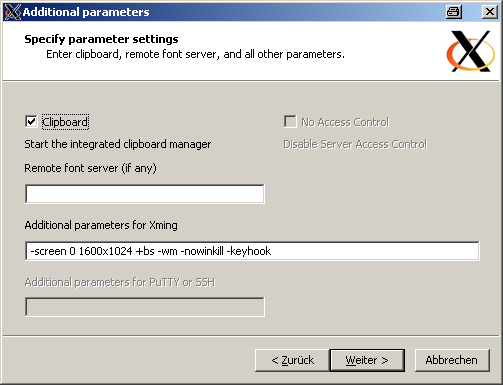Screen dimensions: 503x385
Task: Continue with the Weiter button
Action: (367, 360)
